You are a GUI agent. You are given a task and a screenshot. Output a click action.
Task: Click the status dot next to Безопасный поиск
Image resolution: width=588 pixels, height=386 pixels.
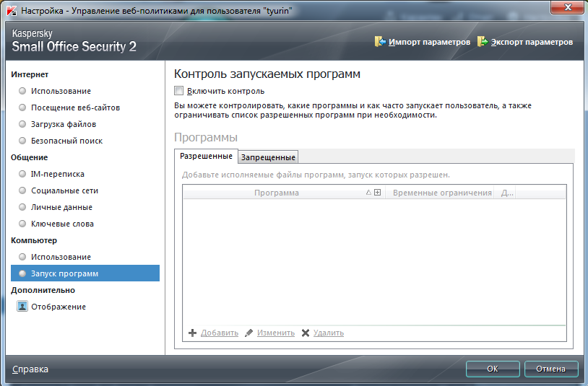pyautogui.click(x=22, y=141)
